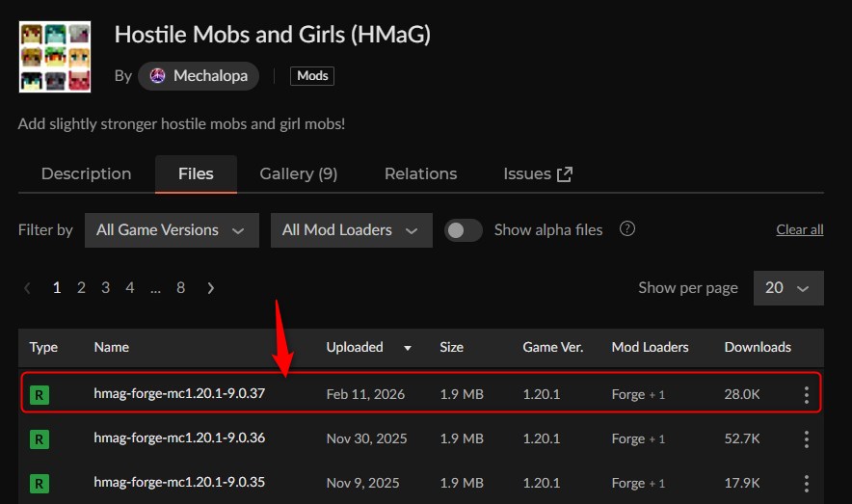Image resolution: width=852 pixels, height=504 pixels.
Task: Click the Hostile Mobs and Girls (HMaG) title
Action: click(x=272, y=35)
